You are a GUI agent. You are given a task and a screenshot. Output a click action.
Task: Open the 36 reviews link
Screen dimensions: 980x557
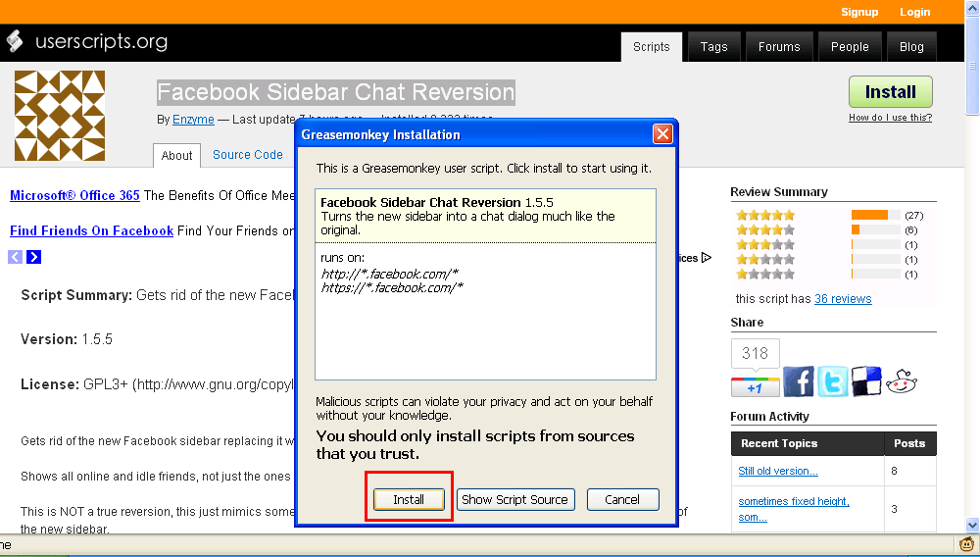(x=843, y=299)
